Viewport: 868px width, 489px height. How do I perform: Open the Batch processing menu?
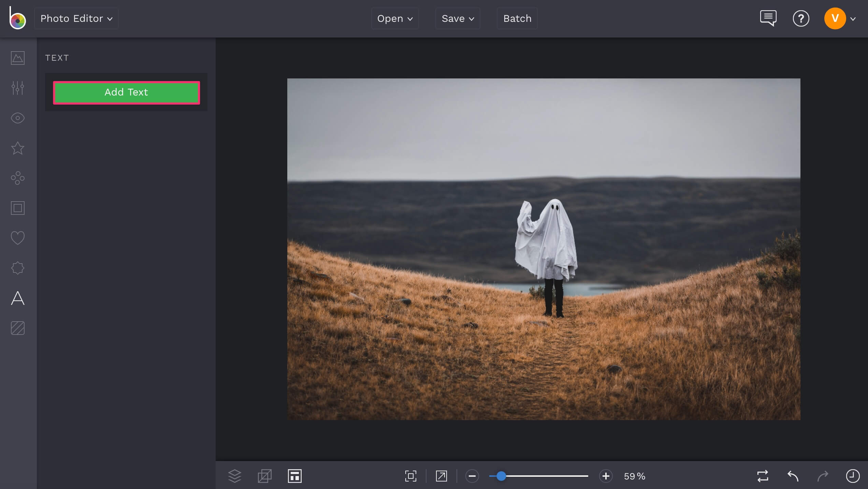coord(517,18)
